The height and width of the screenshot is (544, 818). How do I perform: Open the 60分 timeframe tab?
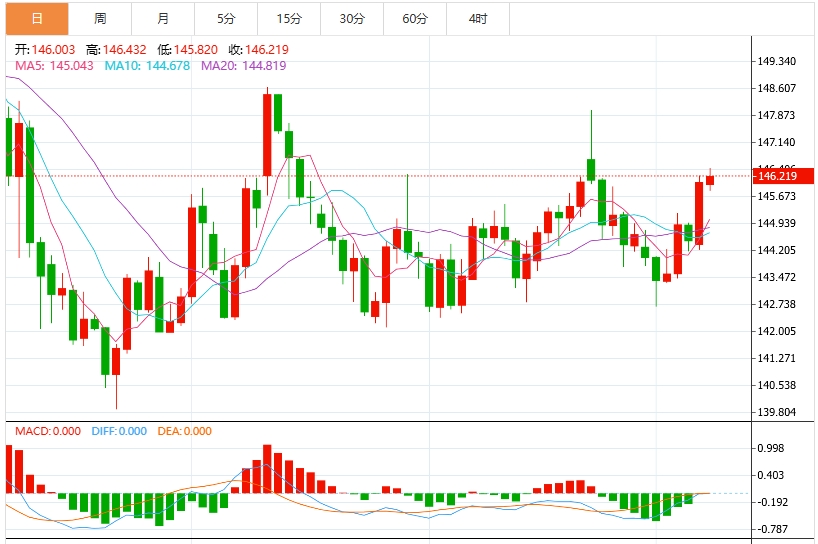tap(415, 19)
